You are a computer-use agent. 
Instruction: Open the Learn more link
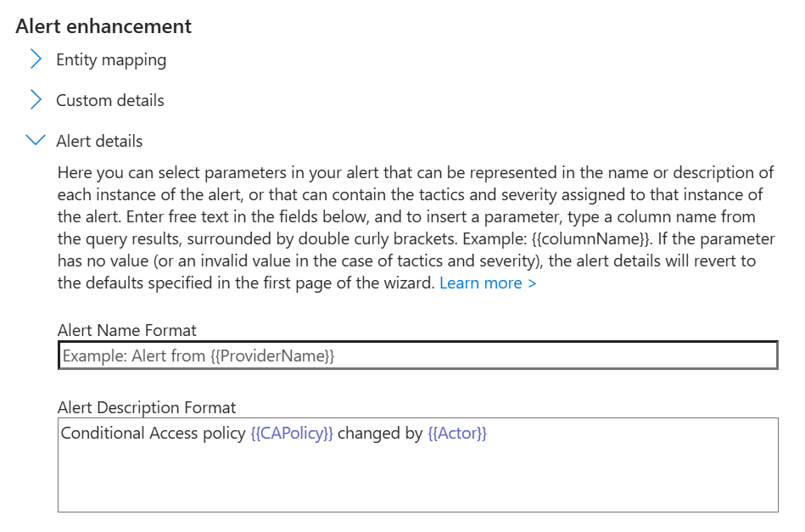pos(488,283)
